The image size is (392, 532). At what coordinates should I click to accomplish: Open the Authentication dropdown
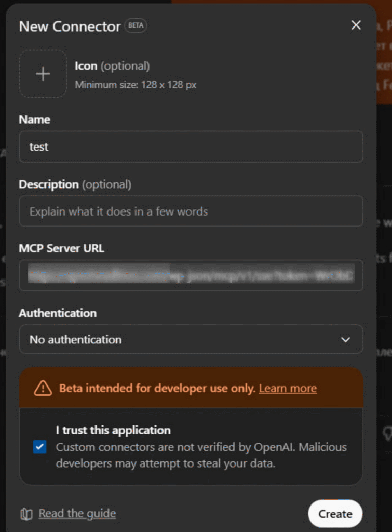coord(191,339)
